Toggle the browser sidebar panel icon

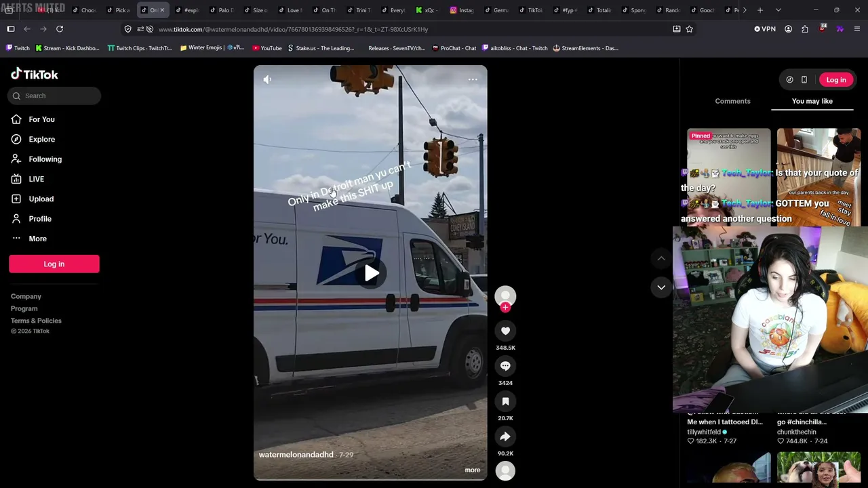(11, 29)
